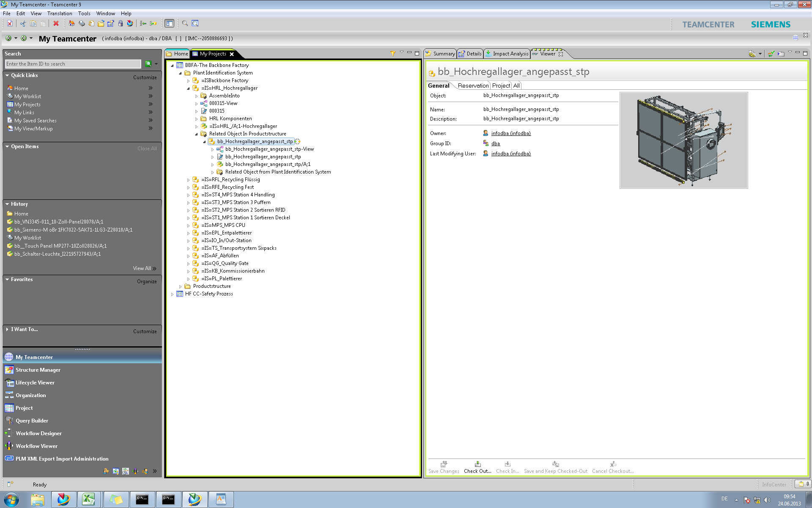The height and width of the screenshot is (508, 812).
Task: Show more applications chevron in sidebar
Action: 155,471
